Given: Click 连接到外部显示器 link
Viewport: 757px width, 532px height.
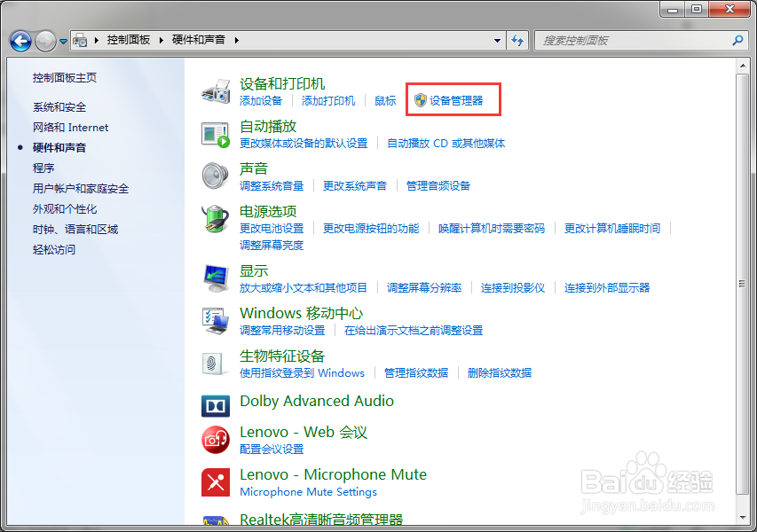Looking at the screenshot, I should tap(607, 288).
